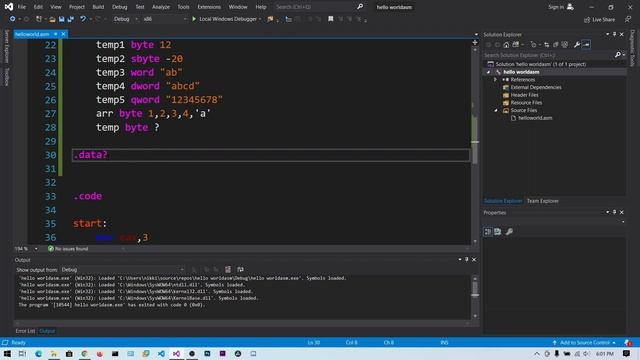Start the Local Windows Debugger
This screenshot has width=640, height=360.
coord(224,19)
